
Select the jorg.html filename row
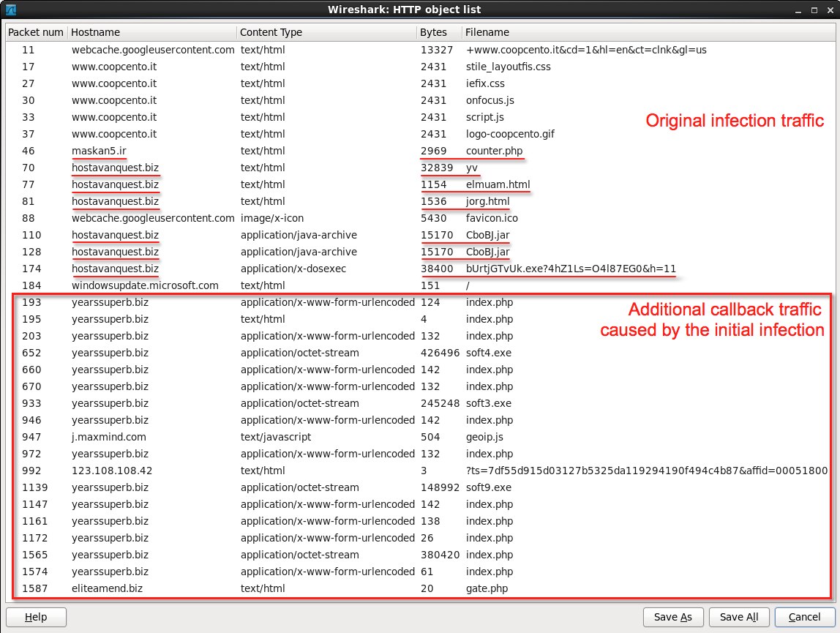click(x=420, y=201)
